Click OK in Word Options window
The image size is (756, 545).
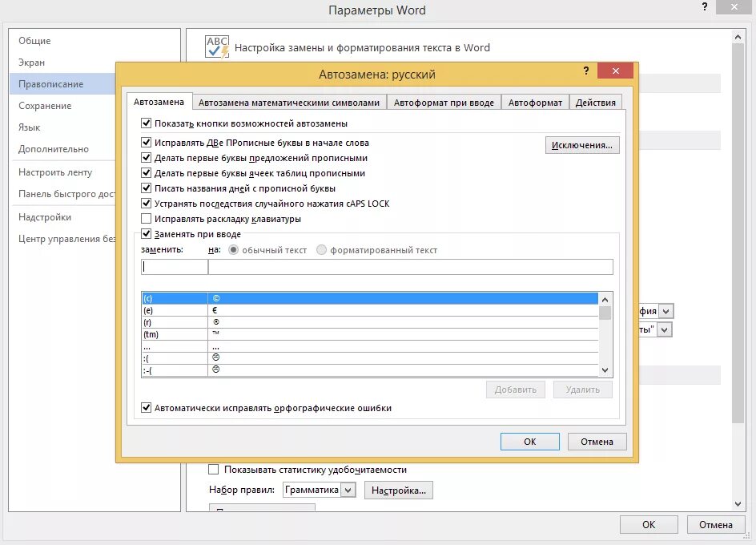click(649, 525)
